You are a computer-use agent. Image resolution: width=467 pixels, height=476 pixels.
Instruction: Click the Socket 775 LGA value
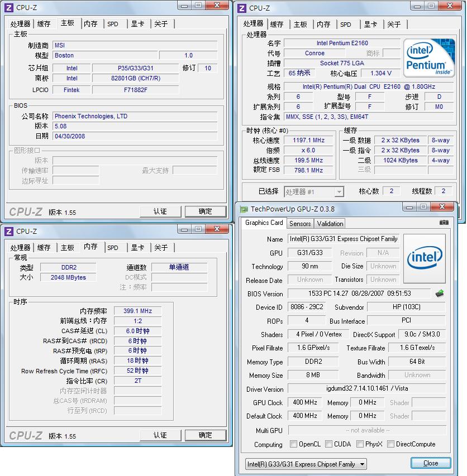(342, 63)
